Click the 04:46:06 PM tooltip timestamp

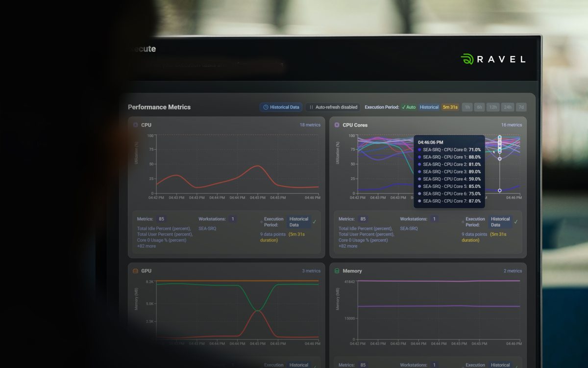coord(431,142)
